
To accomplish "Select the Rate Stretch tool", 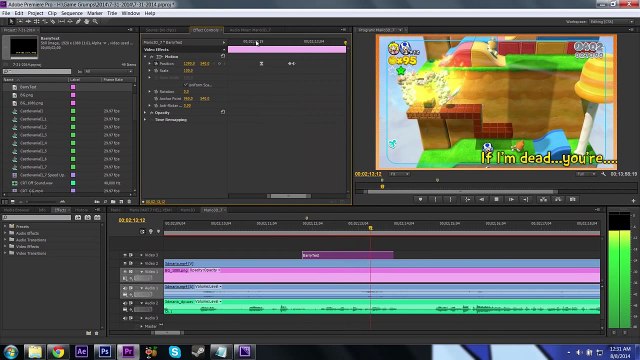I will pyautogui.click(x=45, y=22).
